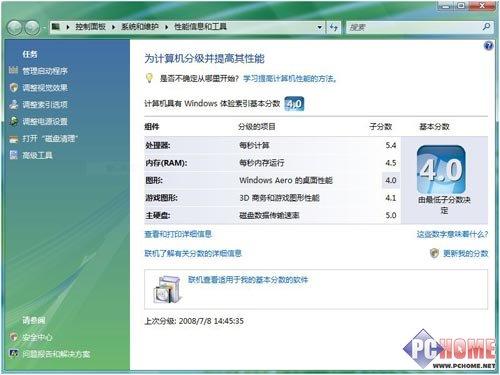Image resolution: width=500 pixels, height=375 pixels.
Task: Click the lightbulb tip icon
Action: pos(149,78)
